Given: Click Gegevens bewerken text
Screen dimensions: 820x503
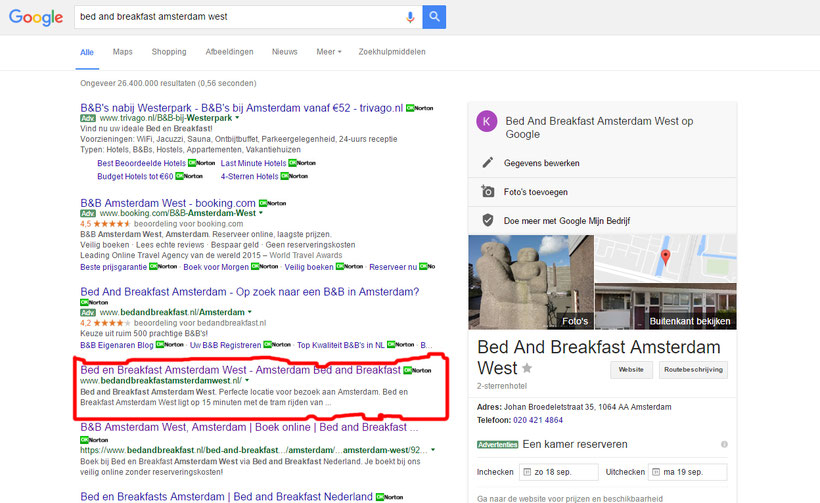Looking at the screenshot, I should (x=541, y=163).
